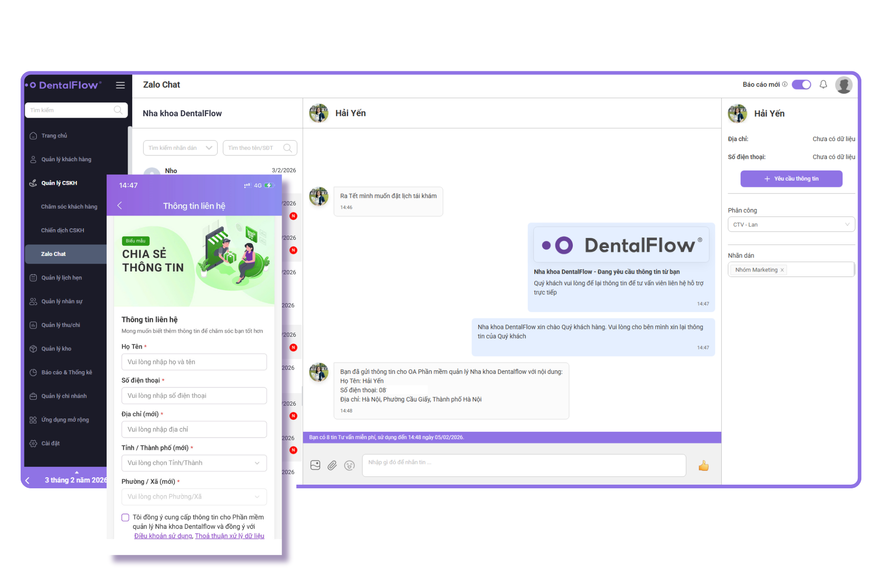Expand the Tìm kiếm nhãn dán dropdown

coord(180,148)
